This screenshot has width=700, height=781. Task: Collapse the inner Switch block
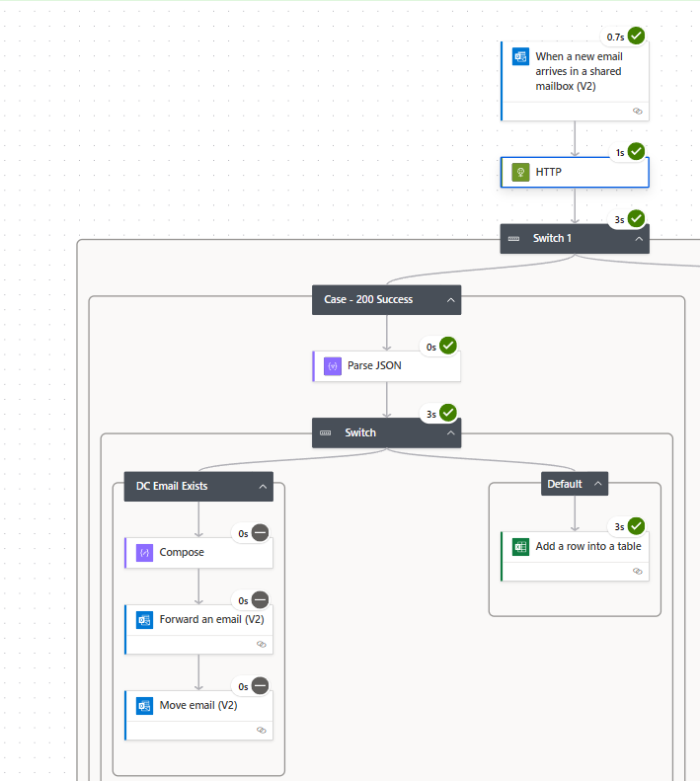(x=450, y=432)
